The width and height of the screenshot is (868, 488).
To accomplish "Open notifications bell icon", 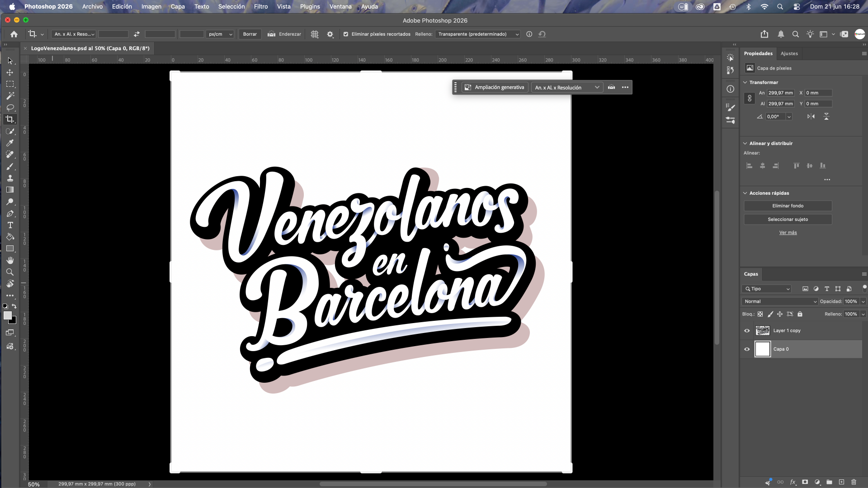I will coord(781,34).
